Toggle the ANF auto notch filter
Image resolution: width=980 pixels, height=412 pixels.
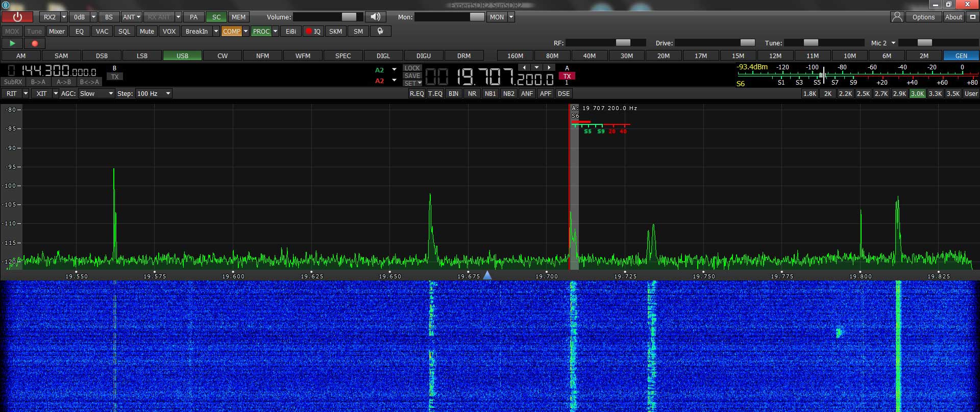point(527,93)
